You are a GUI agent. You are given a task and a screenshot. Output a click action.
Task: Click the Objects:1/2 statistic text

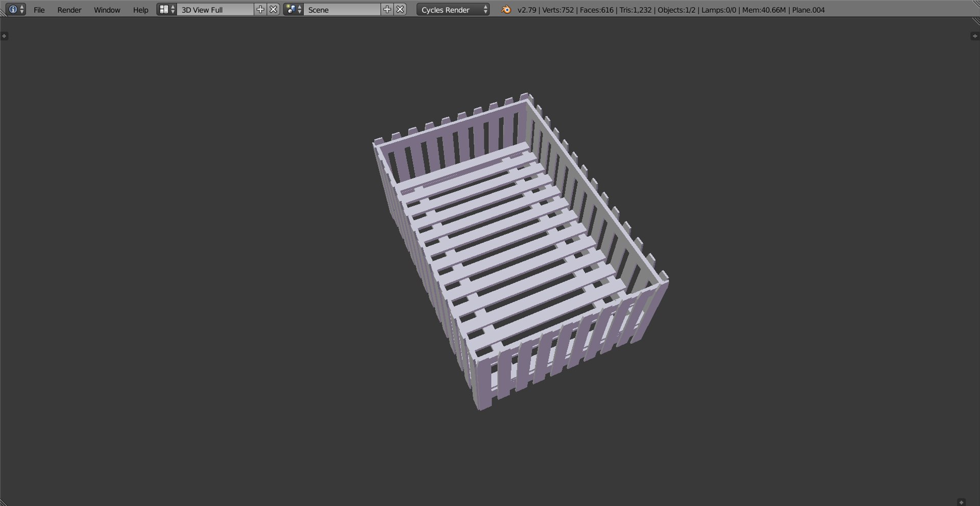pos(676,10)
